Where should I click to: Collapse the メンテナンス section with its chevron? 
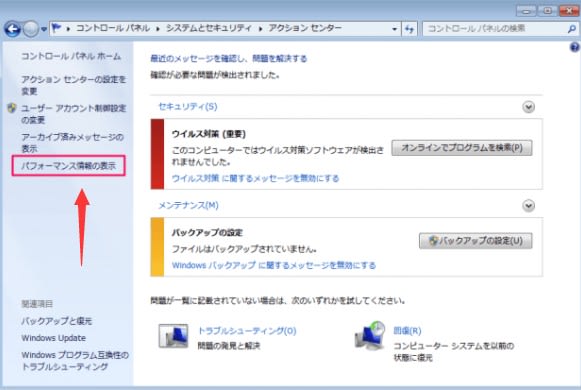click(528, 206)
